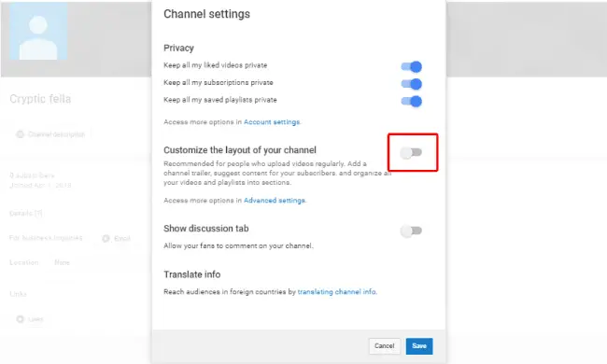607x364 pixels.
Task: Click the Cryptic fella channel name
Action: click(x=40, y=99)
